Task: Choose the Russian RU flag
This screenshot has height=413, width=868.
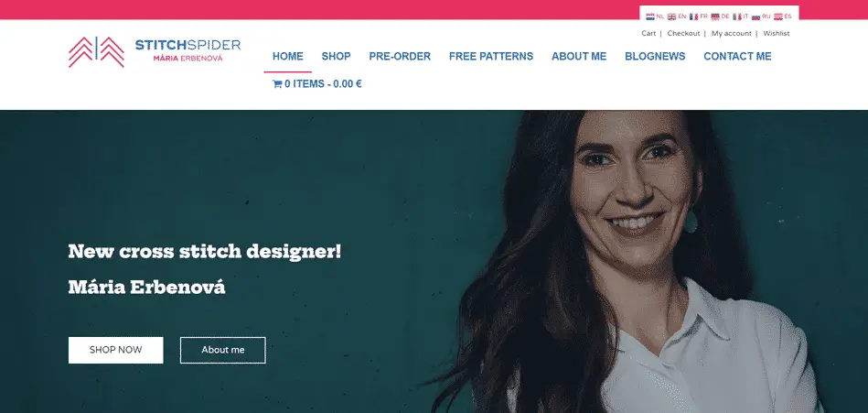Action: point(761,16)
